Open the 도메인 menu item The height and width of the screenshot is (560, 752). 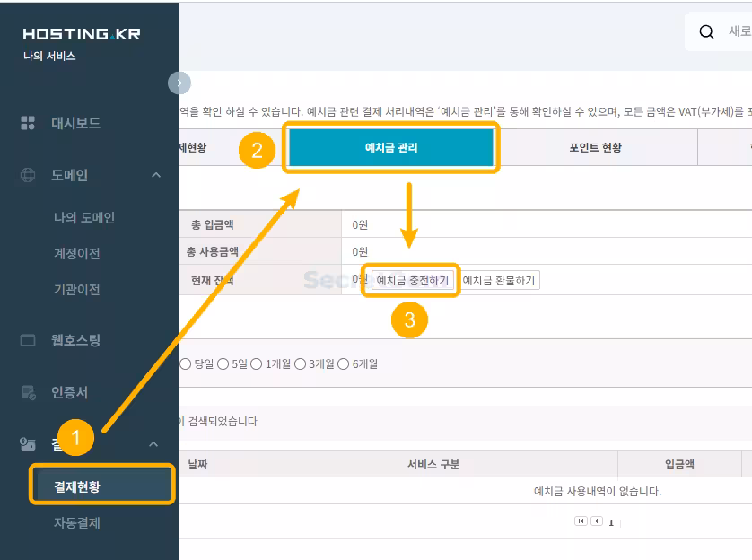tap(69, 176)
